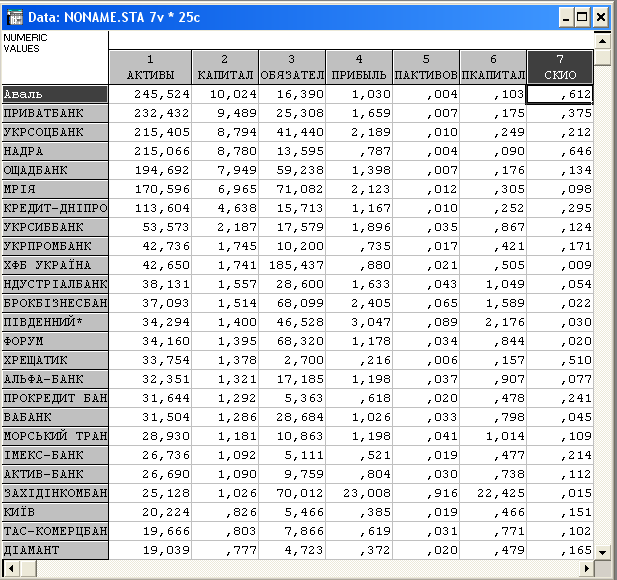Click the vertical scrollbar down arrow
This screenshot has width=617, height=580.
[601, 552]
